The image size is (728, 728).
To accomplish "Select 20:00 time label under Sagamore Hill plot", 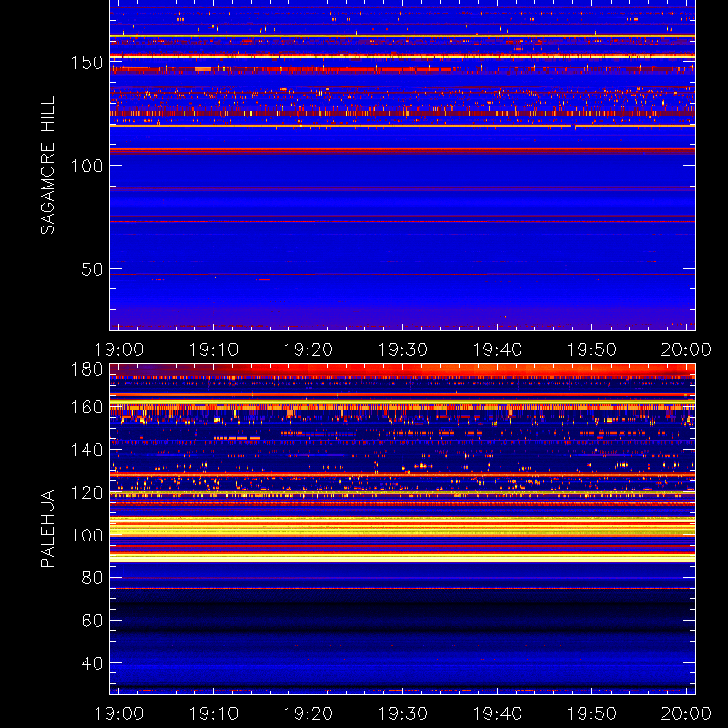I will pyautogui.click(x=686, y=349).
